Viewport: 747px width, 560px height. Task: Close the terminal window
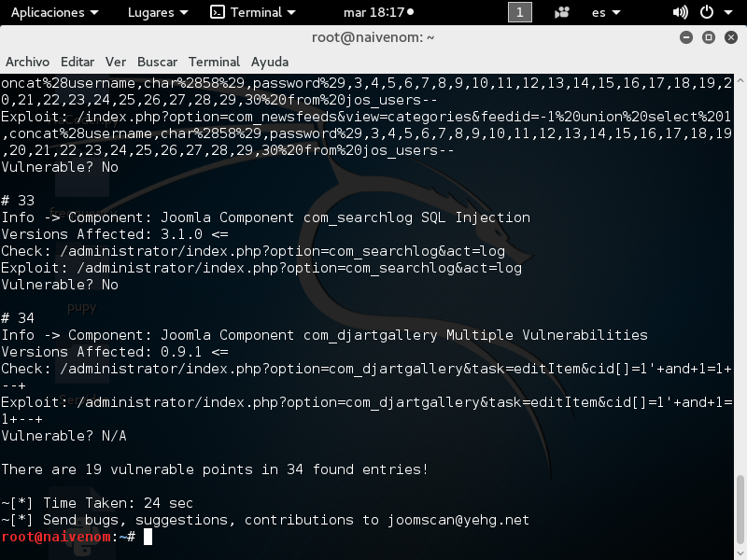(731, 37)
